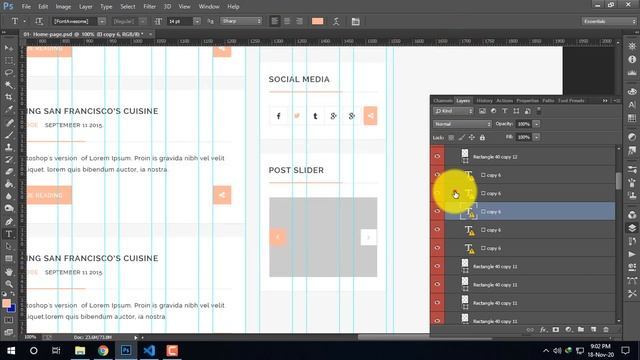This screenshot has height=360, width=640.
Task: Create a new layer
Action: (x=593, y=330)
